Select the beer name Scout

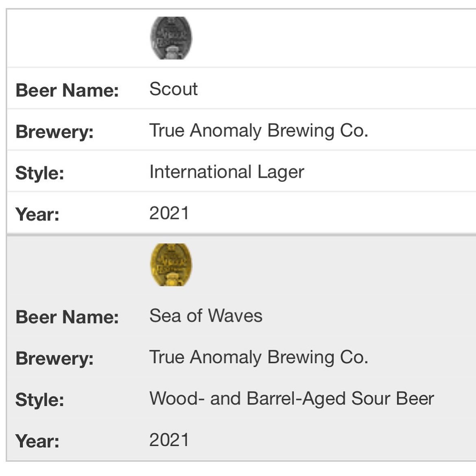coord(173,89)
